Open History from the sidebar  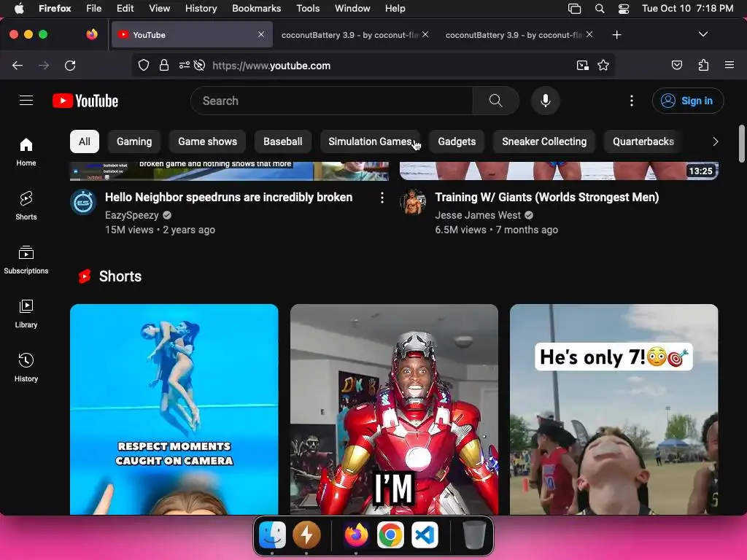point(26,367)
